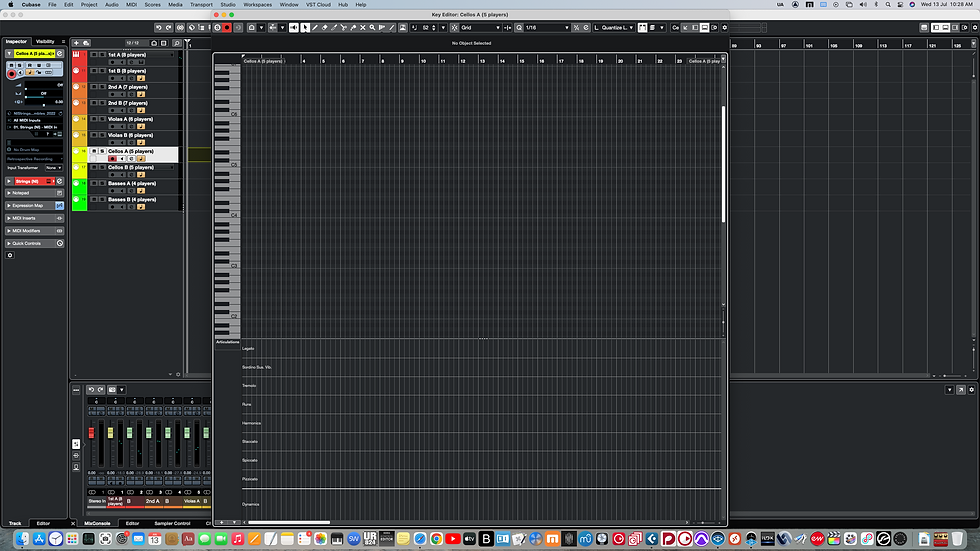Select the Basses A (4 players) track
The width and height of the screenshot is (980, 551).
pos(131,184)
